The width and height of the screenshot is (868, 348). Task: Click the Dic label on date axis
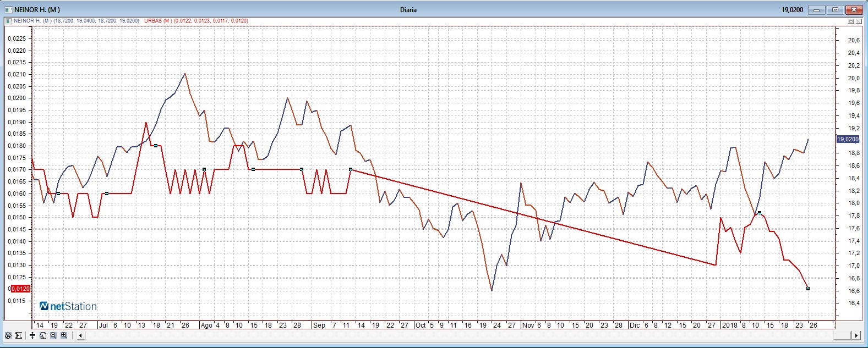click(635, 325)
